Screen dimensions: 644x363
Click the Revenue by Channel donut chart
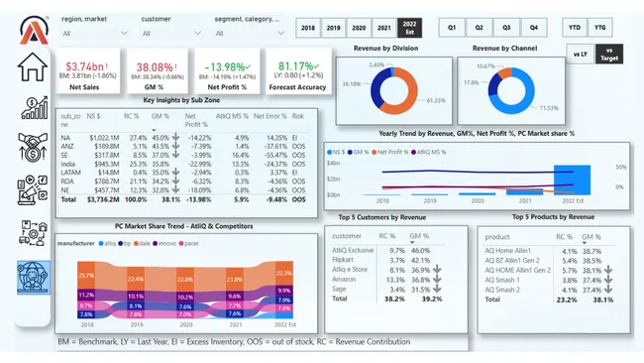(511, 91)
